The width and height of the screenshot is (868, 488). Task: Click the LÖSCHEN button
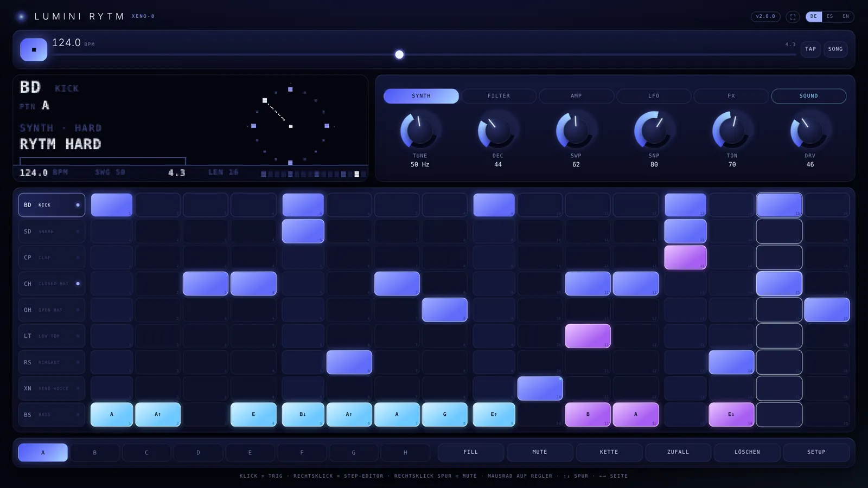pos(747,452)
